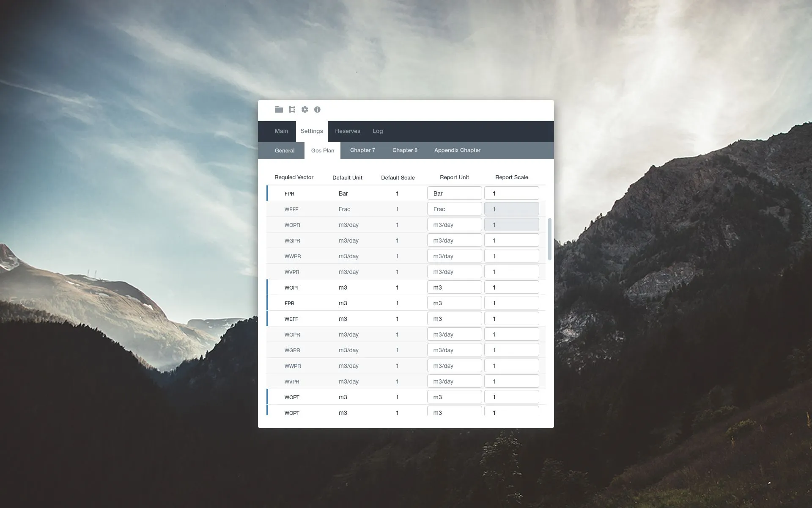This screenshot has height=508, width=812.
Task: Click the Default Unit column header
Action: point(347,178)
